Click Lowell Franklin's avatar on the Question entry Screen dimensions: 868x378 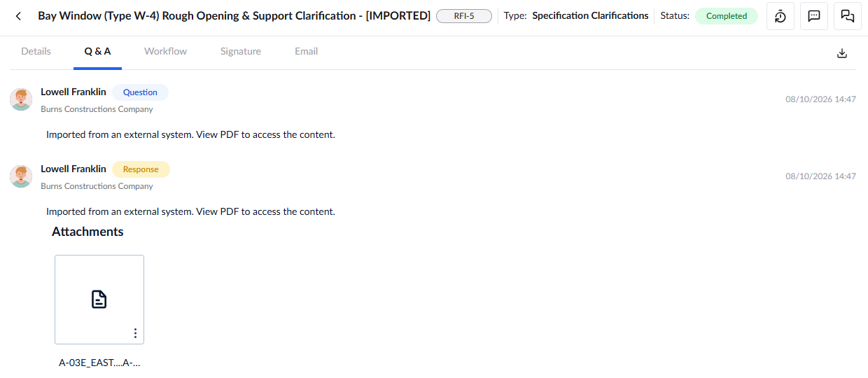[21, 99]
